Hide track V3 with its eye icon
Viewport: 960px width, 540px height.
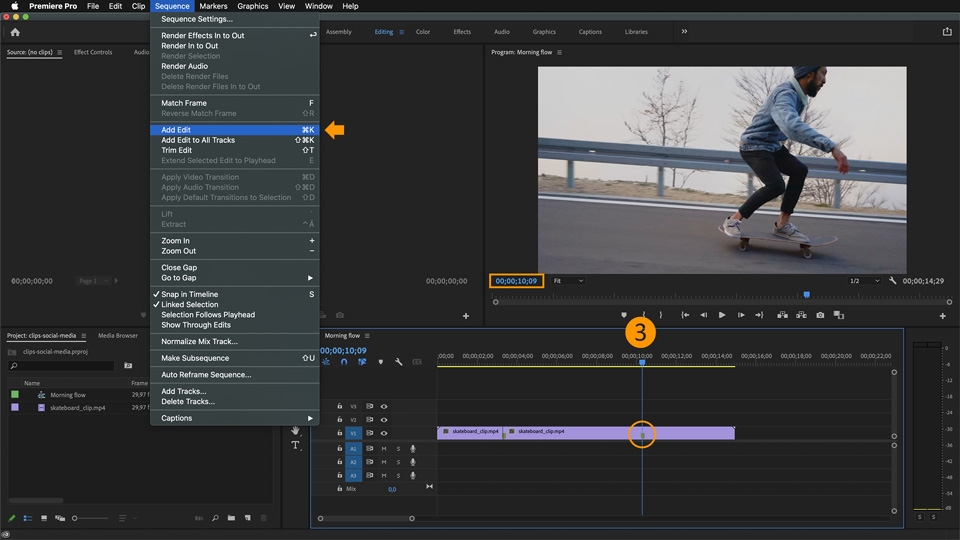[x=384, y=407]
